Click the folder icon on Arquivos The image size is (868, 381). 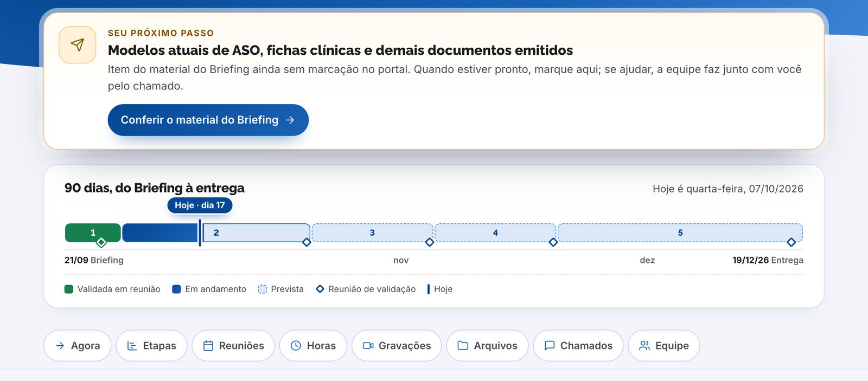(x=463, y=346)
